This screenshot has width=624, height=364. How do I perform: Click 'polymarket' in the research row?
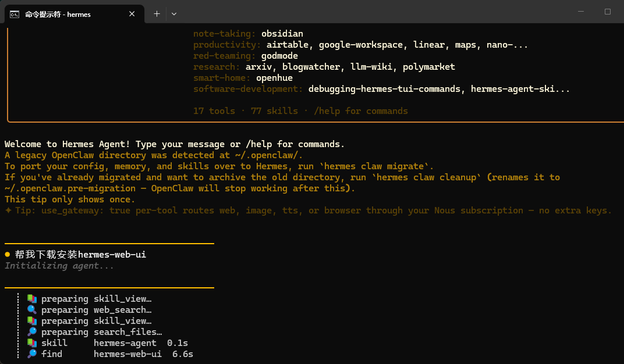pos(428,67)
